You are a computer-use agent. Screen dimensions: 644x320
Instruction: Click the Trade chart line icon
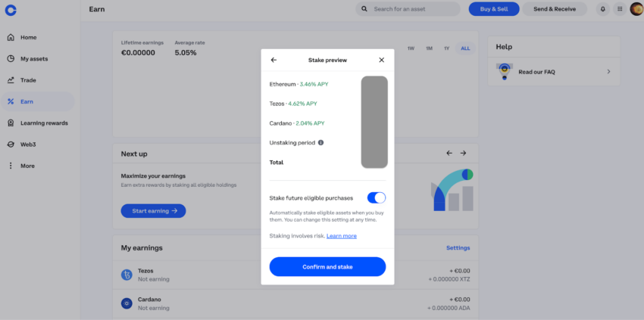pos(11,80)
